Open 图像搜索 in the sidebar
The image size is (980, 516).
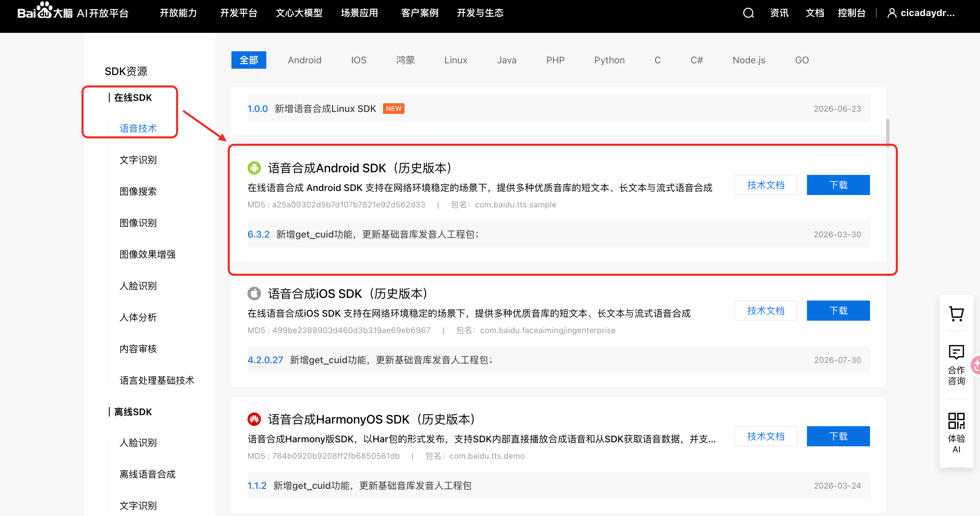pos(138,192)
